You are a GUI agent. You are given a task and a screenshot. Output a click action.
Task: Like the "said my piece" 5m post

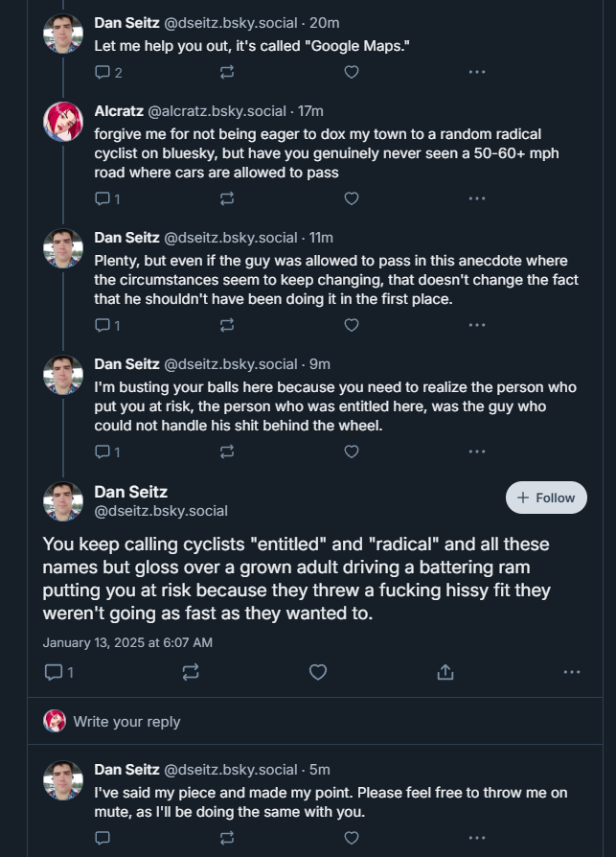pos(352,837)
